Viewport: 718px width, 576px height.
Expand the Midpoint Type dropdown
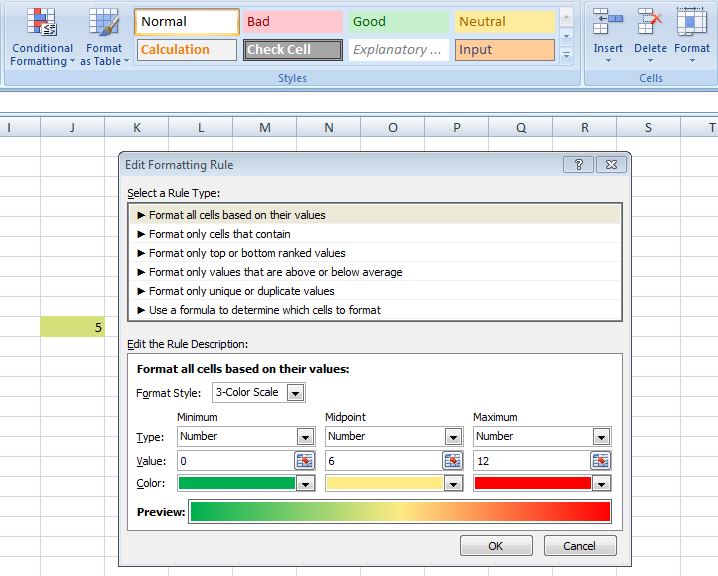tap(452, 437)
